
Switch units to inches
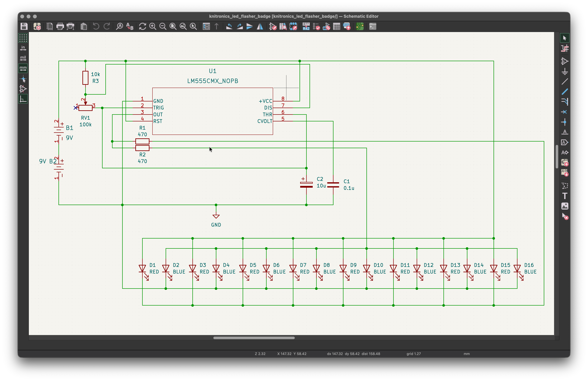point(23,48)
